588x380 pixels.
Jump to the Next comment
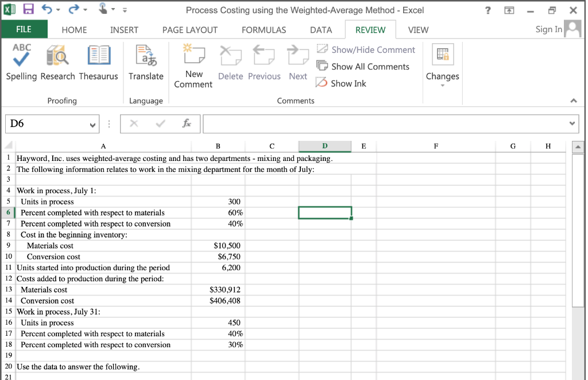tap(298, 62)
